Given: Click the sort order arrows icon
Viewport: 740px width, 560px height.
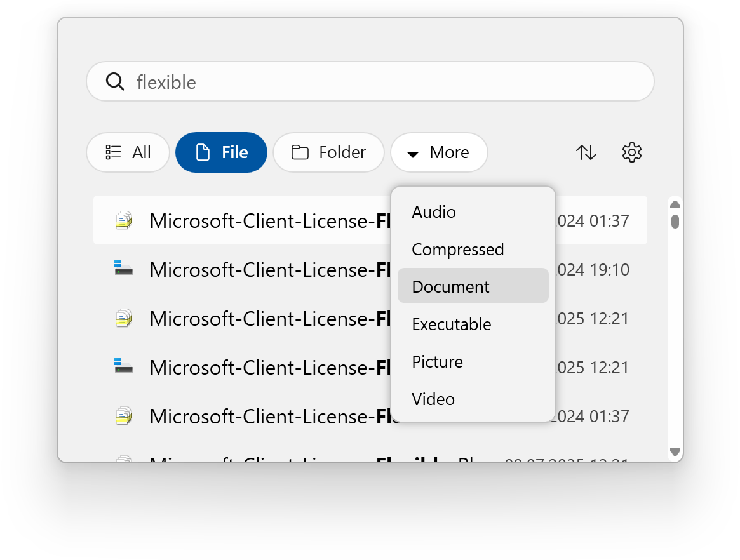Looking at the screenshot, I should (586, 152).
